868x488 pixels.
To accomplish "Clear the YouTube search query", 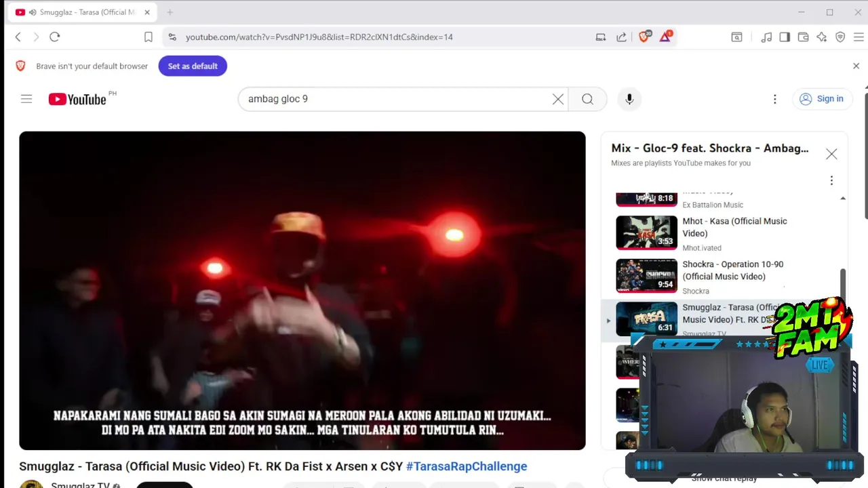I will [x=558, y=99].
